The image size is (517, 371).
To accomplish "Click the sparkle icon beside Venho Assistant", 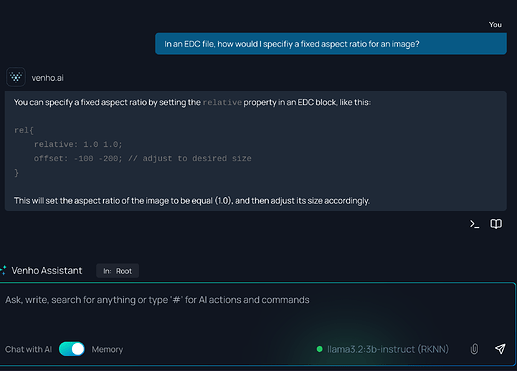I will pos(3,270).
